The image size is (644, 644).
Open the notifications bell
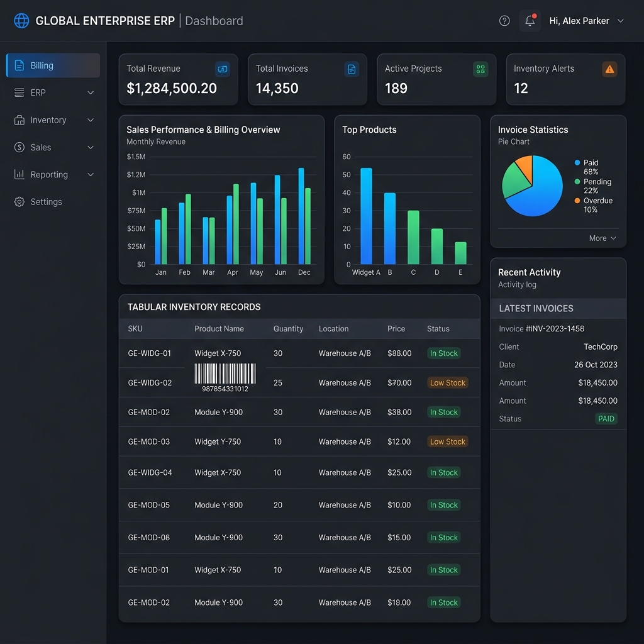(530, 21)
